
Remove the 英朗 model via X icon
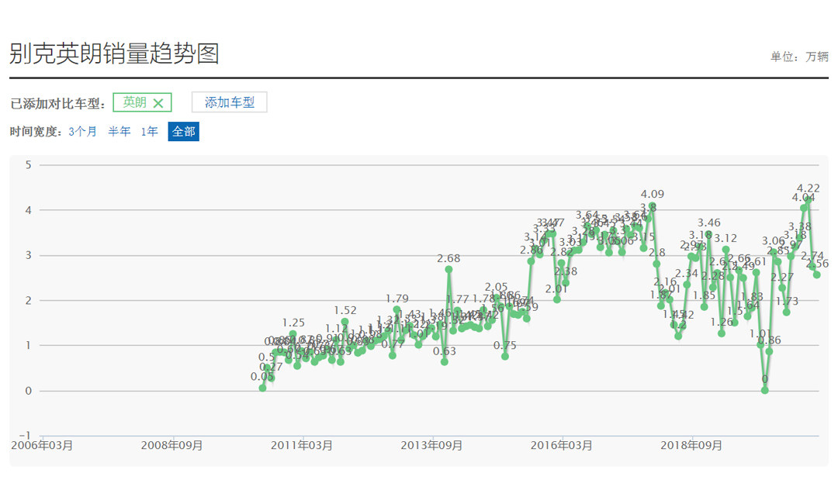[158, 103]
